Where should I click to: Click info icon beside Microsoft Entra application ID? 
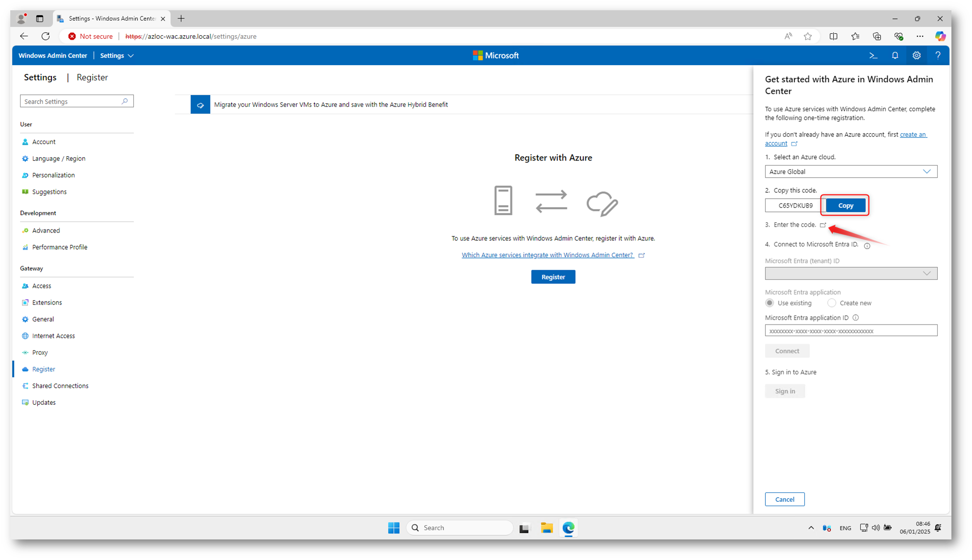tap(855, 318)
